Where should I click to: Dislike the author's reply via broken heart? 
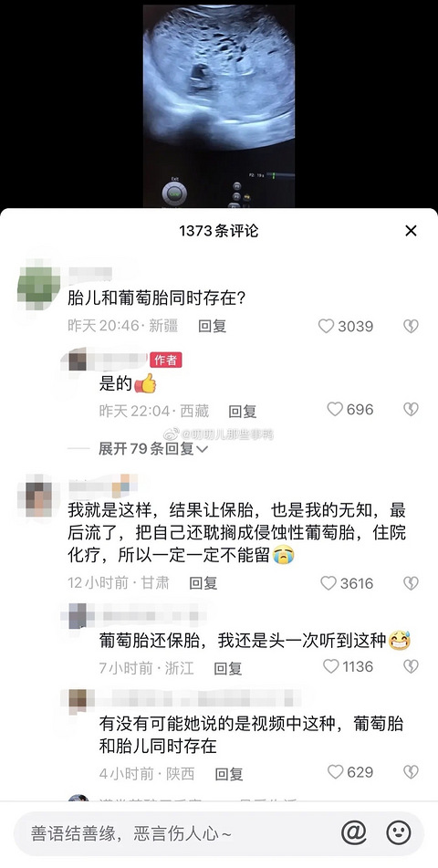[411, 409]
